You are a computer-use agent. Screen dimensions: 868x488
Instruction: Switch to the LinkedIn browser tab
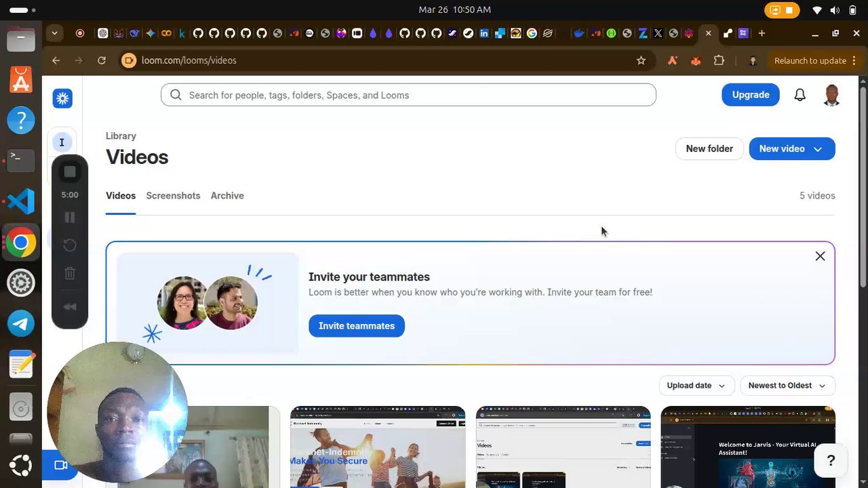484,33
